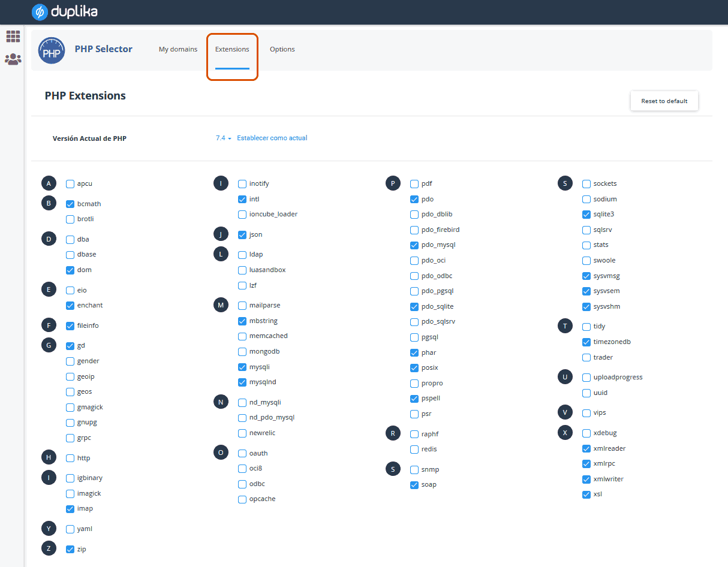The image size is (728, 567).
Task: Open the users group icon in sidebar
Action: tap(13, 59)
